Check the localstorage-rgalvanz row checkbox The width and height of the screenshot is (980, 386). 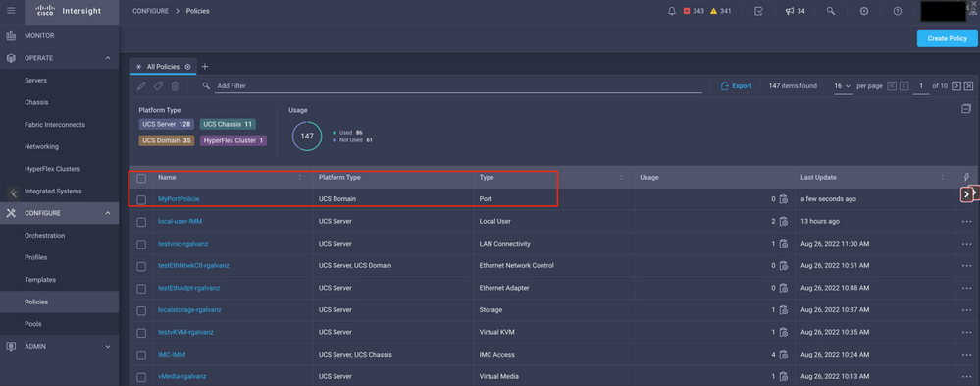point(141,310)
